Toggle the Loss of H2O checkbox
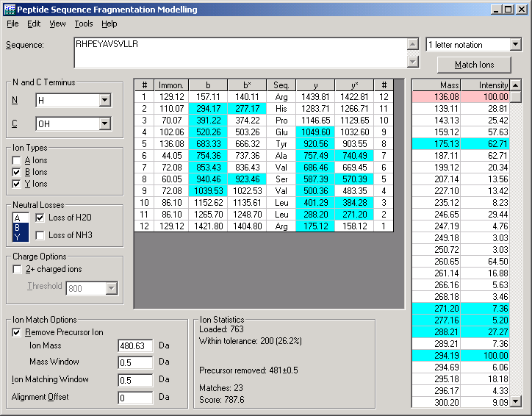This screenshot has width=532, height=416. click(x=40, y=218)
